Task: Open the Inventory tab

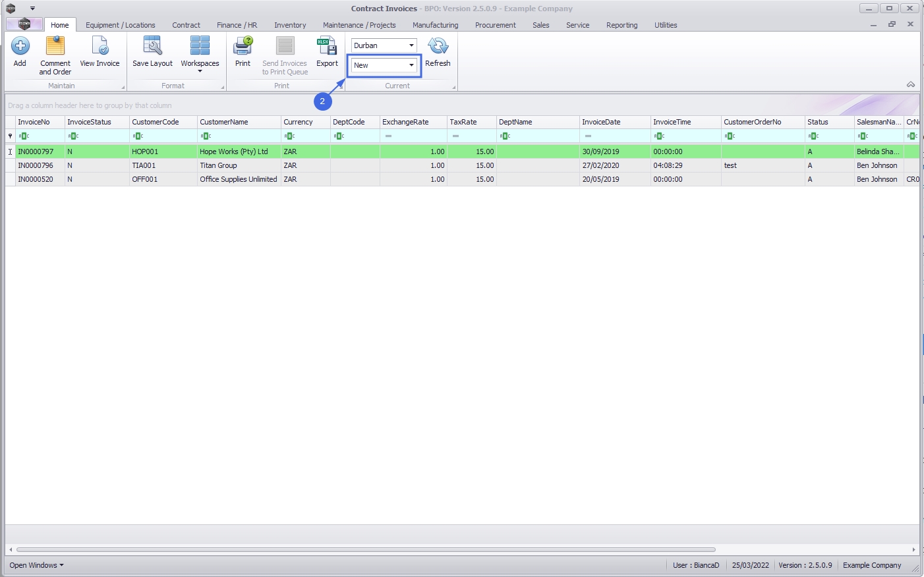Action: [x=290, y=25]
